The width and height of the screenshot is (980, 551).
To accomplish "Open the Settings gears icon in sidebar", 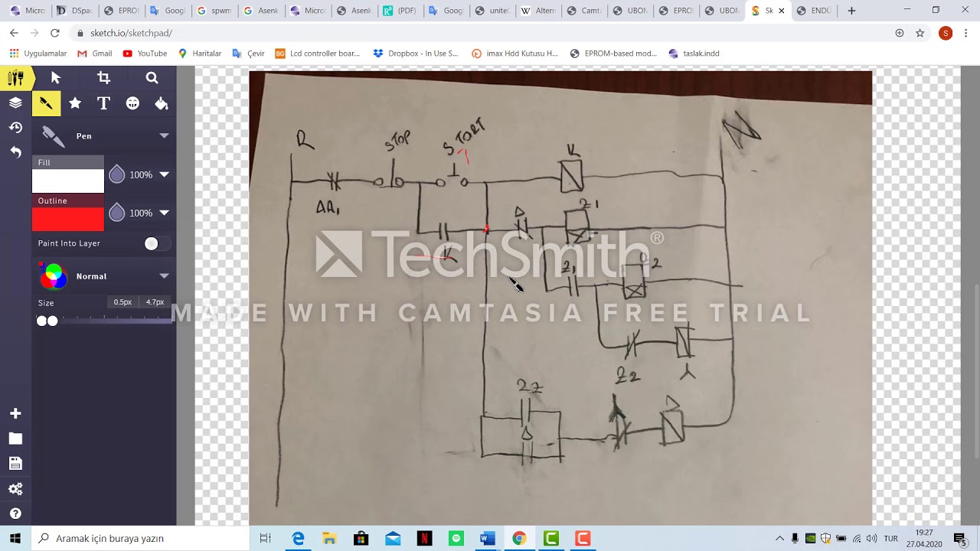I will coord(15,488).
